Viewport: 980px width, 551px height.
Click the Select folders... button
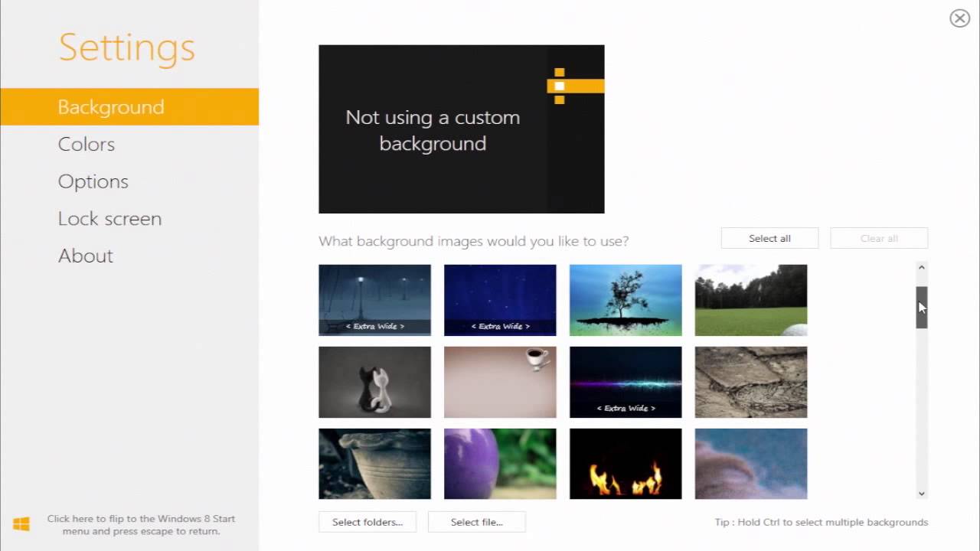367,522
